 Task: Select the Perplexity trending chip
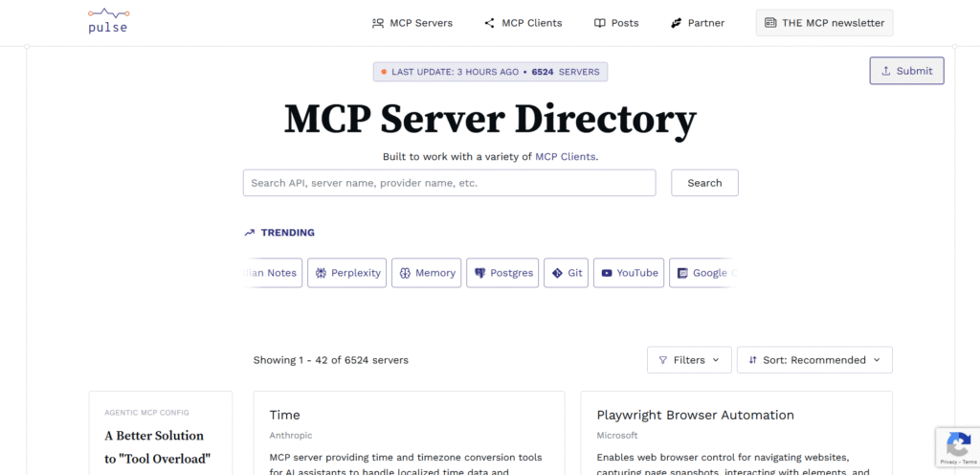coord(346,273)
